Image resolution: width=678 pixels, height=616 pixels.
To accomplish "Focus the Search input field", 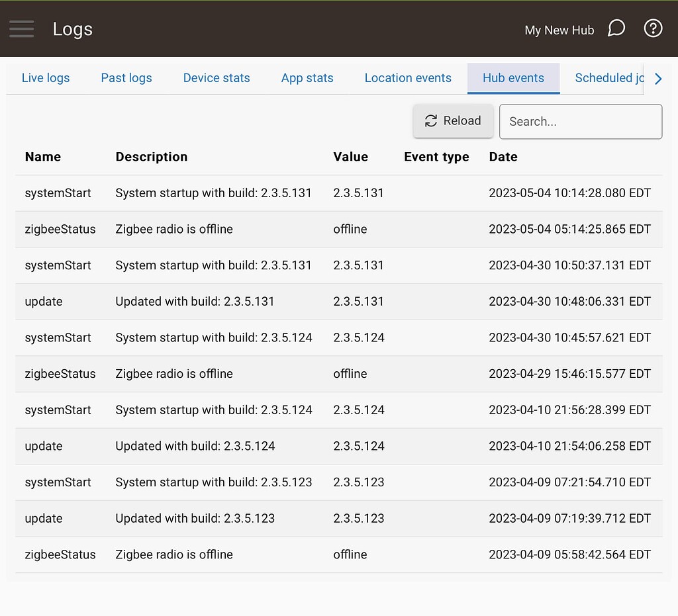I will coord(580,121).
